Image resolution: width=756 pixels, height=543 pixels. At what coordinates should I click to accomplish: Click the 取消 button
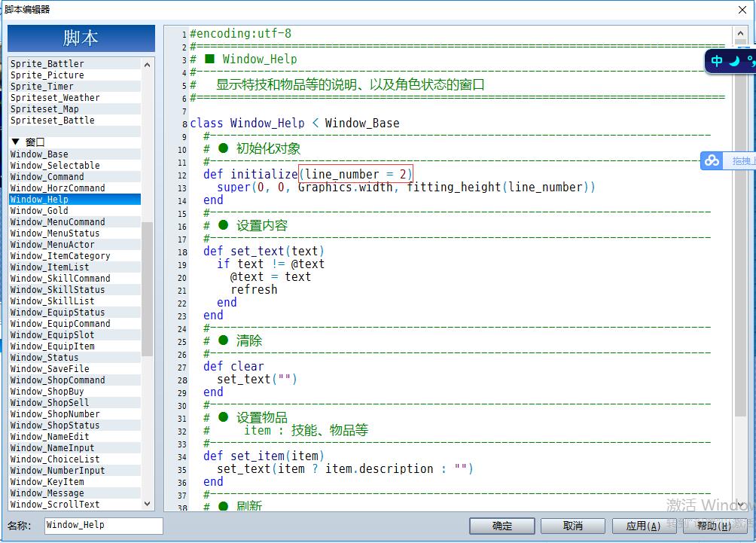(x=573, y=526)
